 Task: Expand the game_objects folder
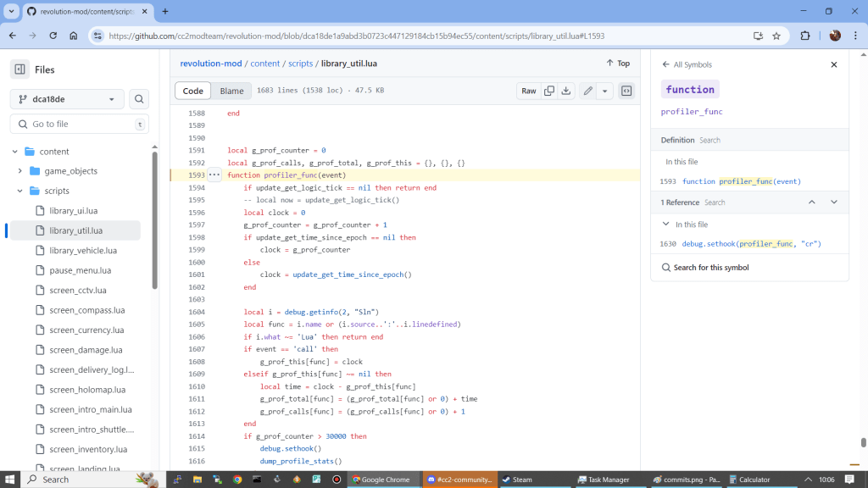pos(20,171)
